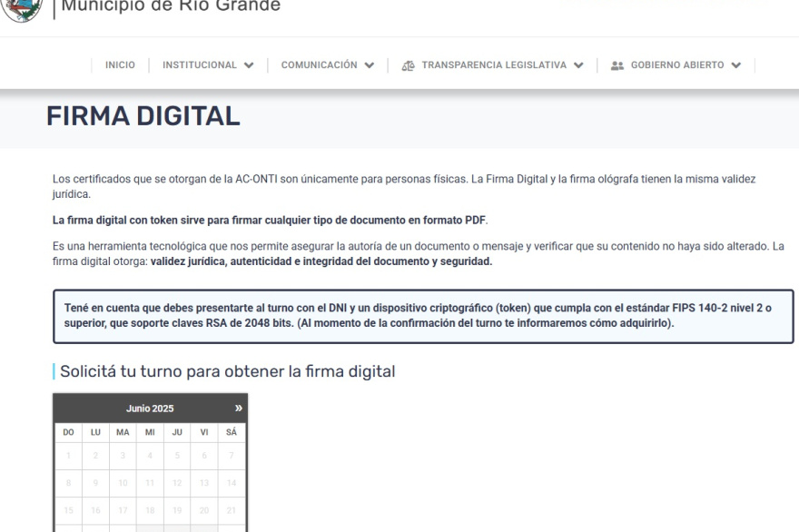The image size is (799, 532).
Task: Select day 8 in the calendar
Action: click(68, 483)
